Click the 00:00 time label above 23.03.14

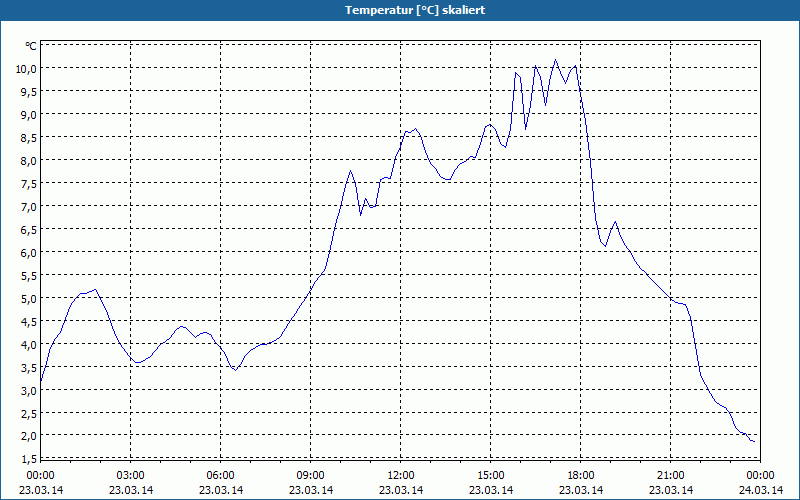point(41,476)
